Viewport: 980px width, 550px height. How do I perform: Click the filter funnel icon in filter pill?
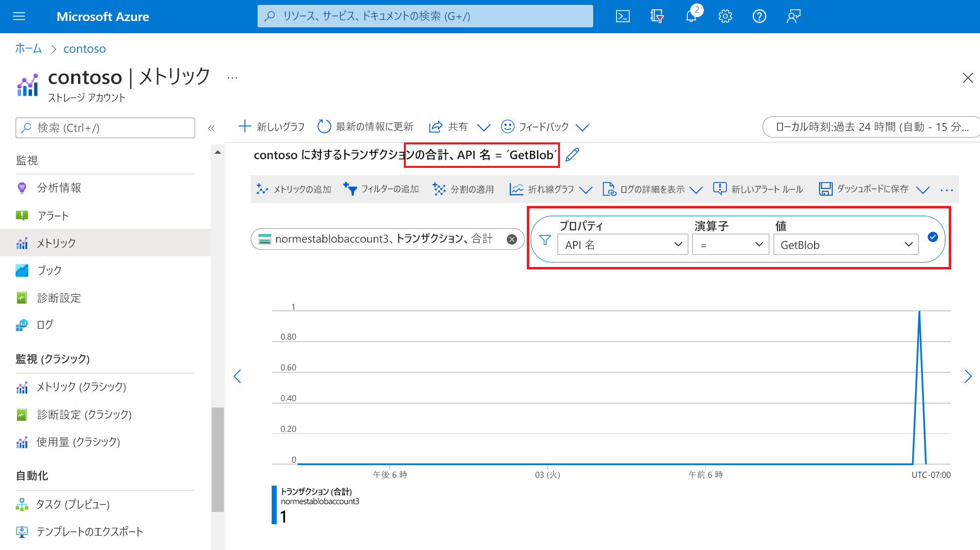pos(545,240)
